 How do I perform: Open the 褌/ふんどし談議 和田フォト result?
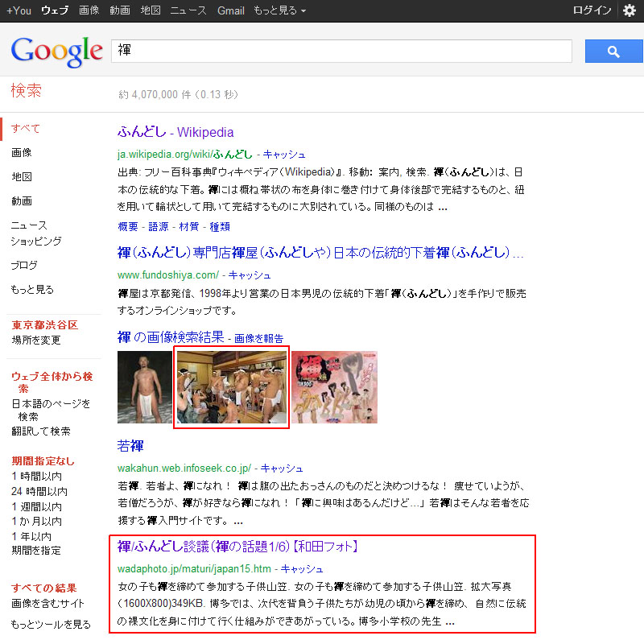coord(237,547)
